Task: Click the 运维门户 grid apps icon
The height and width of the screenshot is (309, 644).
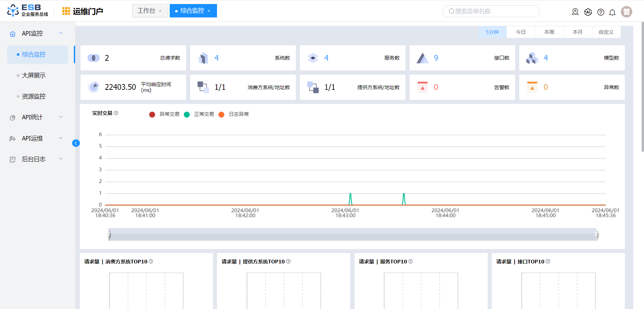Action: (x=66, y=11)
